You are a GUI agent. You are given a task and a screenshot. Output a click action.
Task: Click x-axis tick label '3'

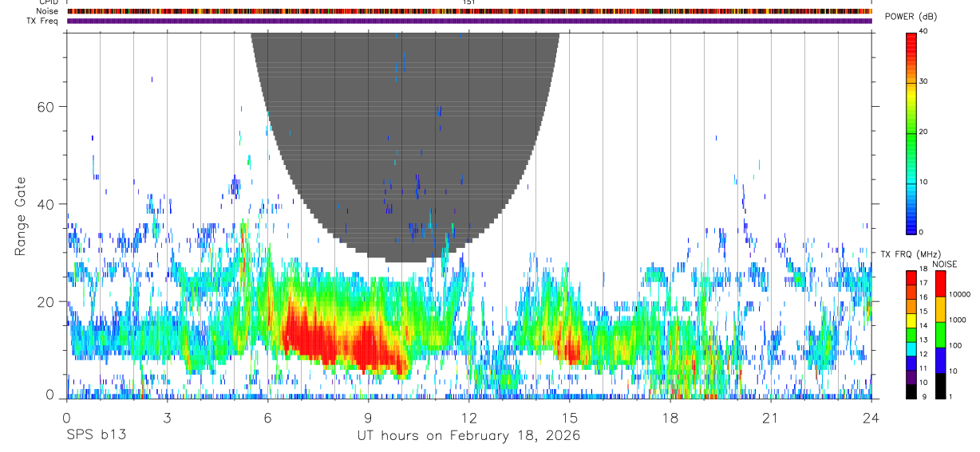coord(167,417)
